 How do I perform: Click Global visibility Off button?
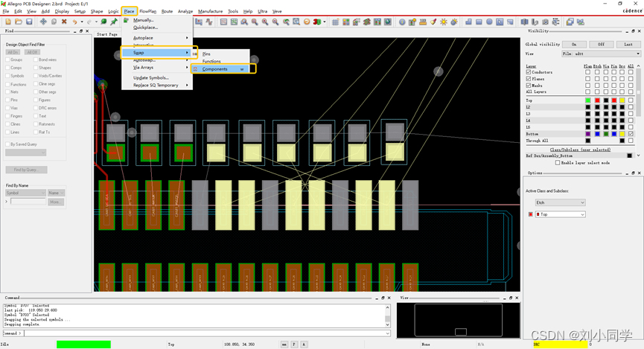tap(601, 44)
